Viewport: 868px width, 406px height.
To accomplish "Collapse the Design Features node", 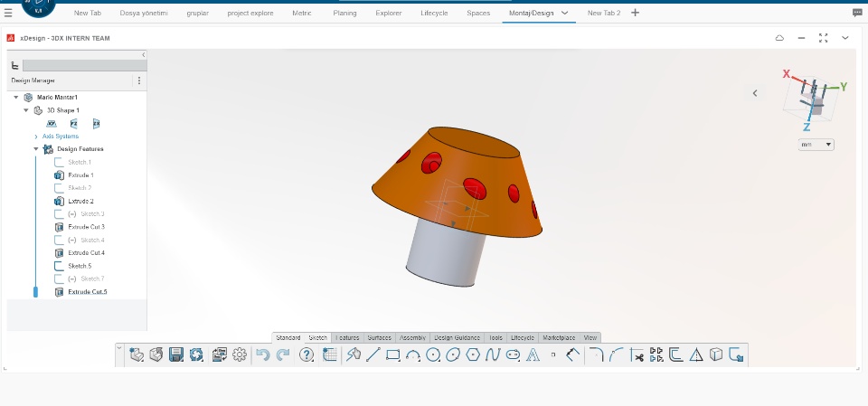I will pos(36,149).
